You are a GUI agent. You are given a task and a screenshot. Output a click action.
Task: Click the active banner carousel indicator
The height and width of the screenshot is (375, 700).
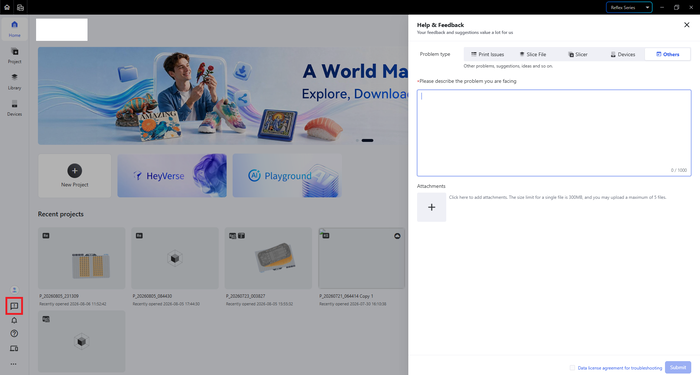tap(367, 140)
